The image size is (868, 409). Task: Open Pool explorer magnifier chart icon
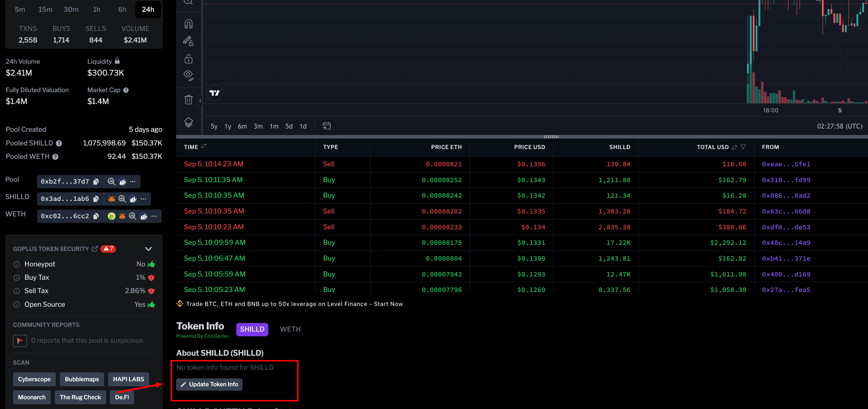112,181
